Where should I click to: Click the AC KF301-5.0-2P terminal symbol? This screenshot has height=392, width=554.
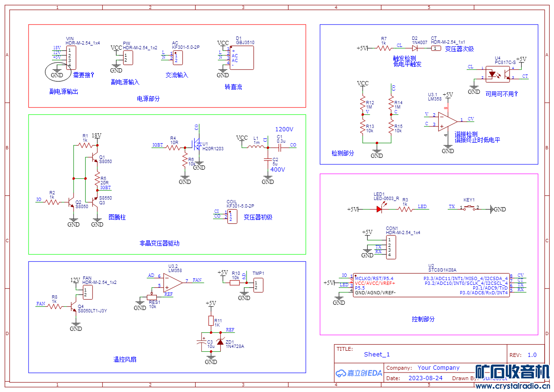tap(178, 57)
